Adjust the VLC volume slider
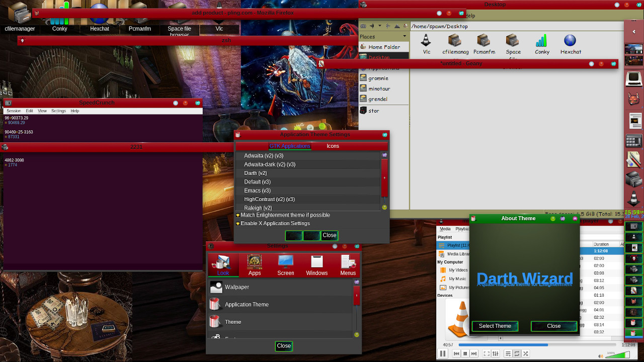 click(618, 355)
